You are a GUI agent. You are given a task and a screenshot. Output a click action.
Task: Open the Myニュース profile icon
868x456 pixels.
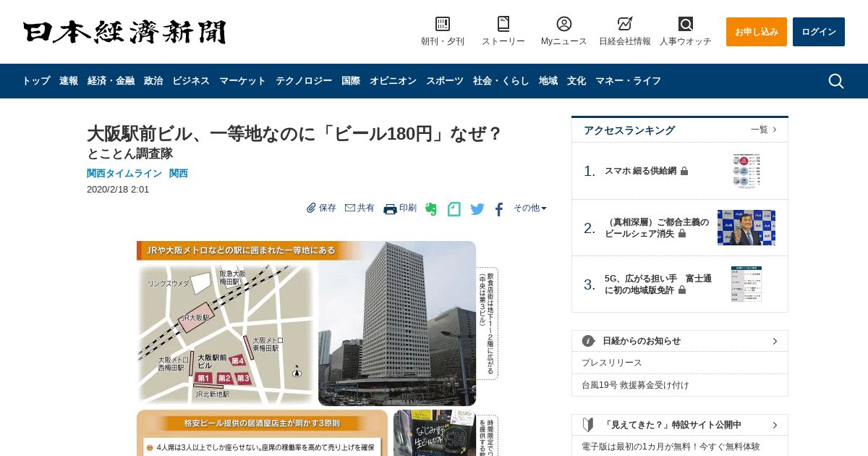[564, 24]
